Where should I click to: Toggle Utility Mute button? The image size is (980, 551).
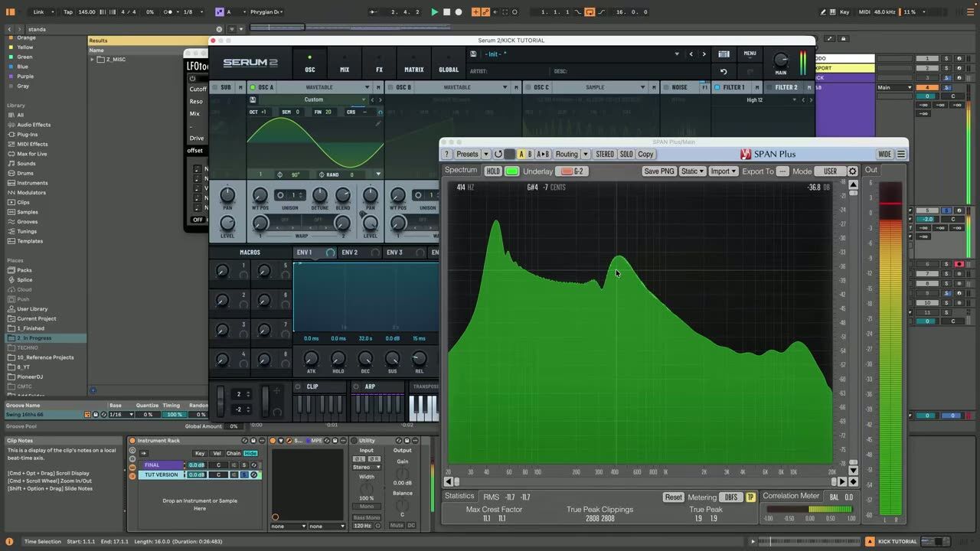396,526
